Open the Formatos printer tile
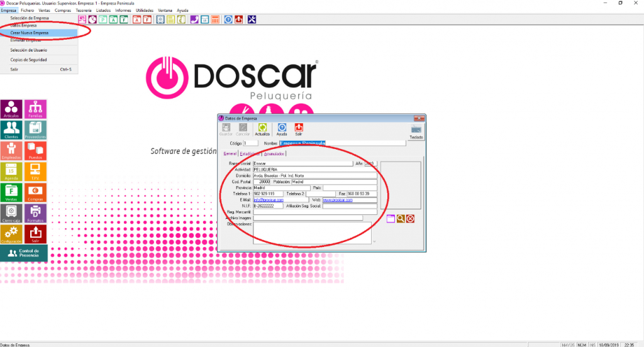The width and height of the screenshot is (644, 347). [x=35, y=214]
